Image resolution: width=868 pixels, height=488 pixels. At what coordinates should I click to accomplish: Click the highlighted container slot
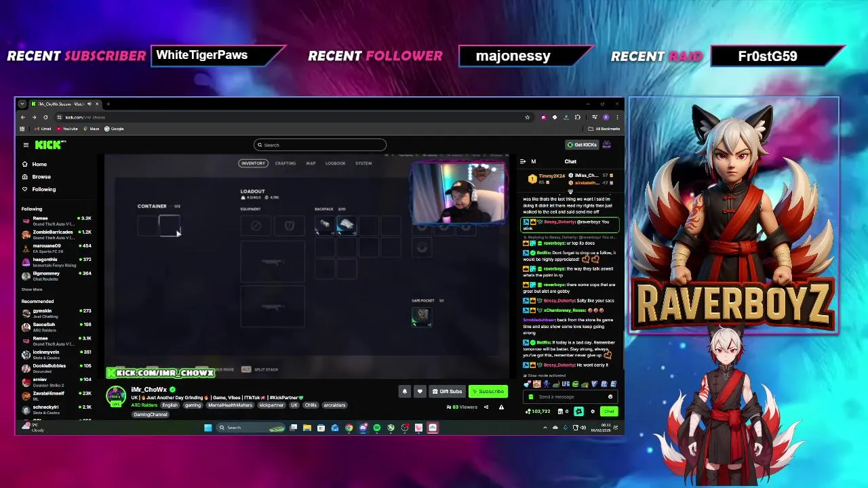[x=169, y=226]
